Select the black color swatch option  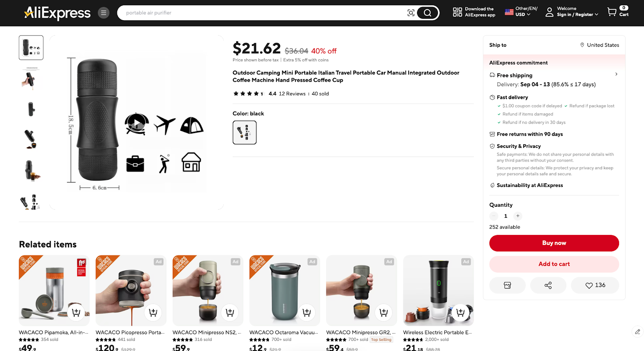(x=244, y=132)
